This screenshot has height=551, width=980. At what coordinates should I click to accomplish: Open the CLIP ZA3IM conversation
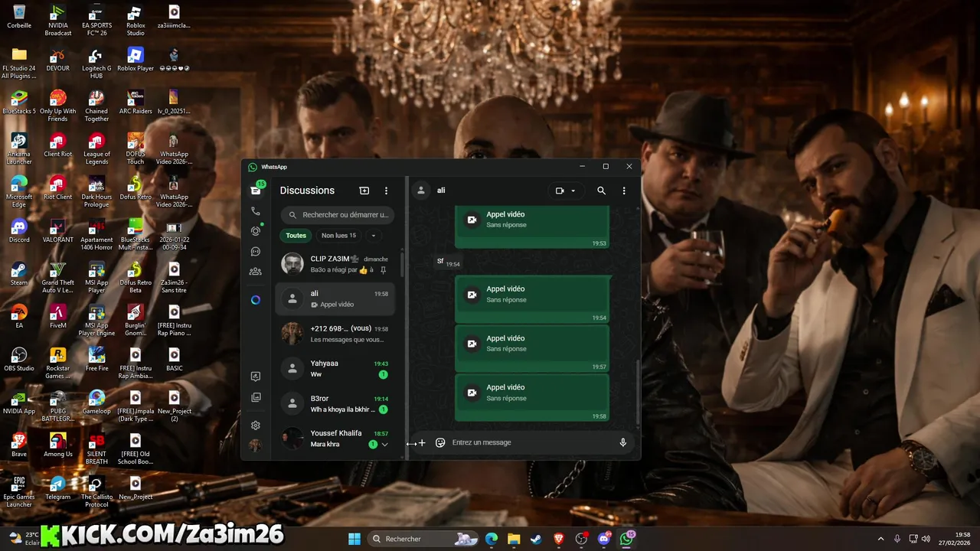[335, 264]
